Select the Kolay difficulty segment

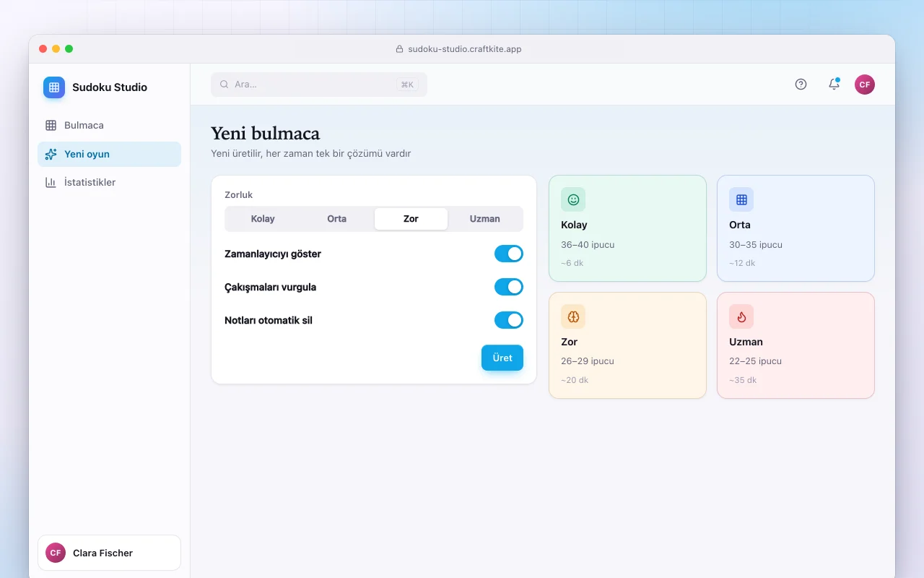click(263, 219)
